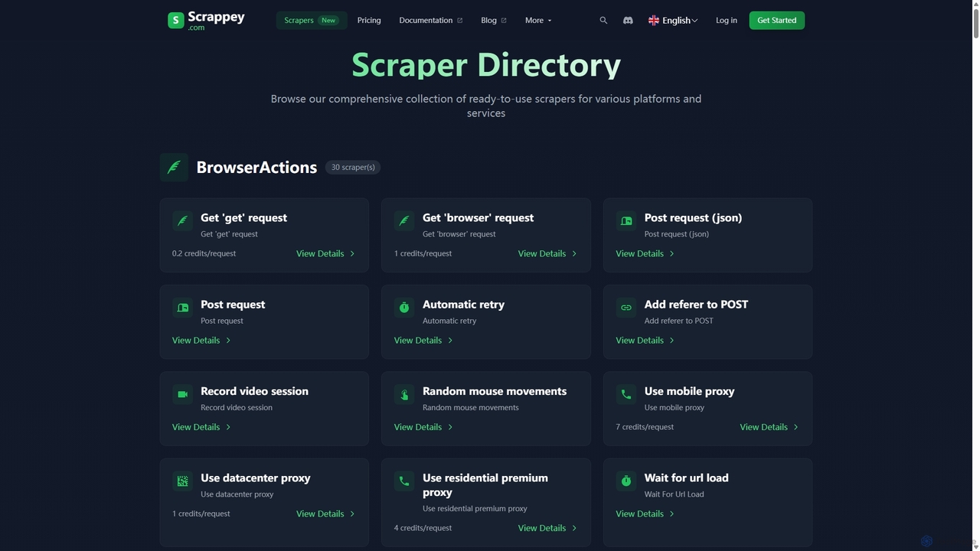Click the BrowserActions feather category icon

tap(174, 167)
